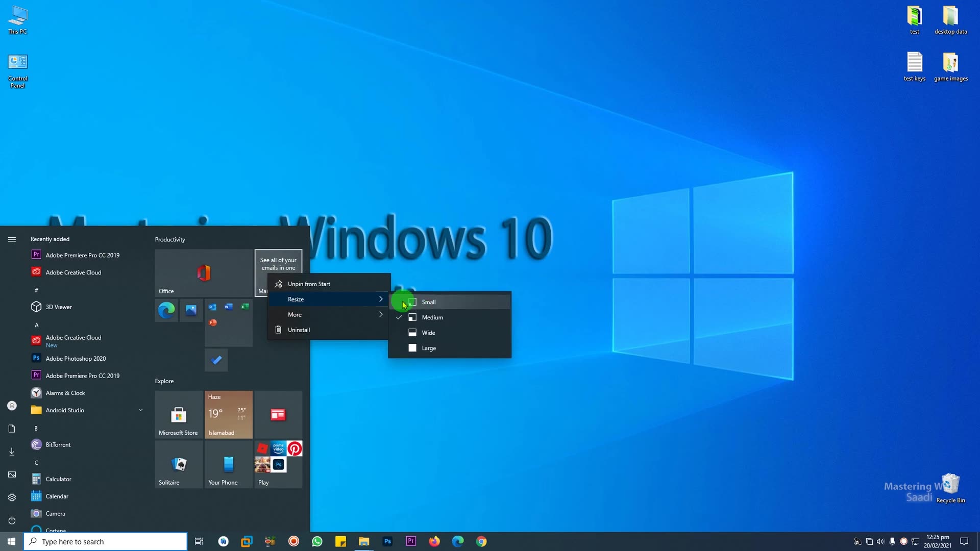Expand the More submenu arrow
The width and height of the screenshot is (980, 551).
coord(381,314)
